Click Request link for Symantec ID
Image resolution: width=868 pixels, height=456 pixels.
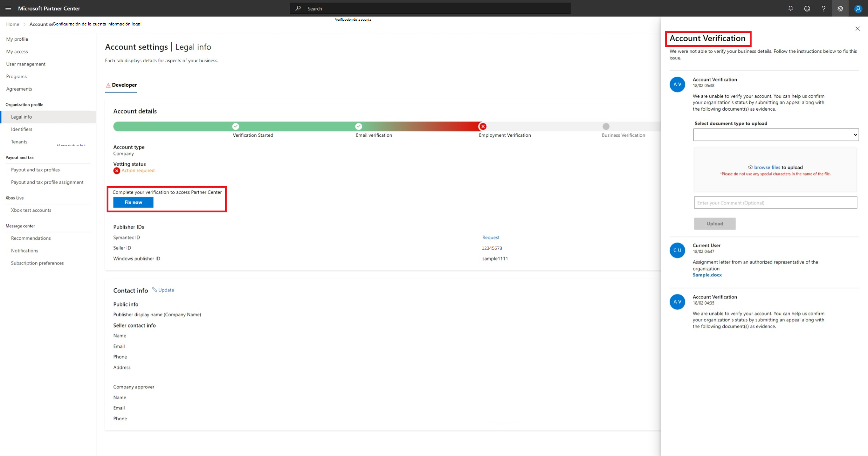[491, 237]
